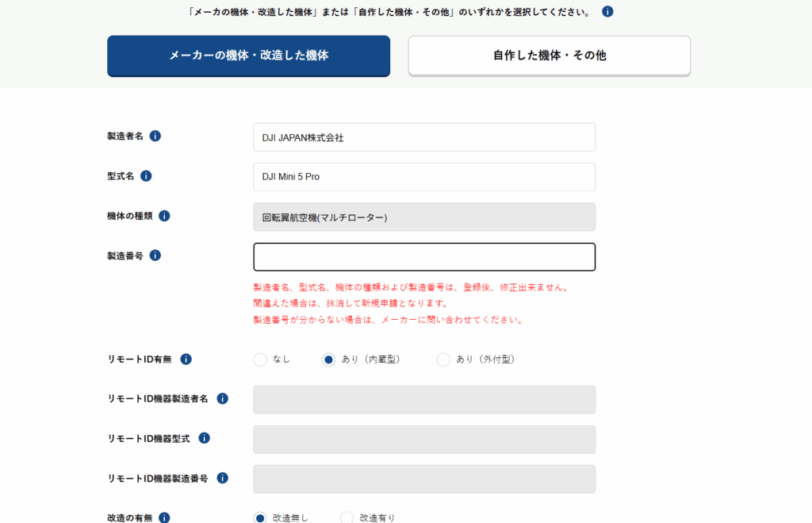Click info icon after top instruction text
This screenshot has width=812, height=523.
(607, 12)
